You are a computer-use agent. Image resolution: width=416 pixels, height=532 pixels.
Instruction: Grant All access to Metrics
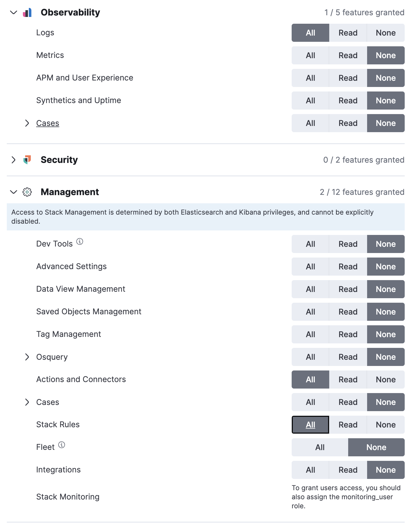310,55
